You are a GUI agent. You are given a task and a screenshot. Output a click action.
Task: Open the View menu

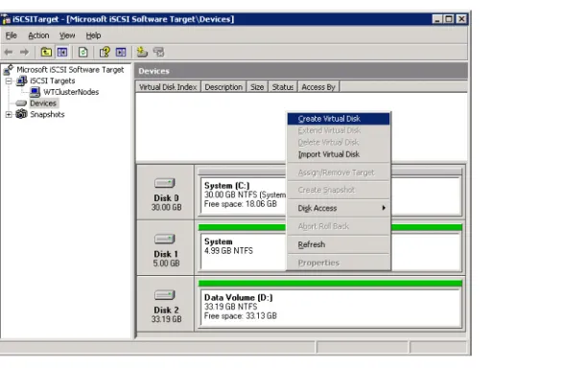point(67,35)
